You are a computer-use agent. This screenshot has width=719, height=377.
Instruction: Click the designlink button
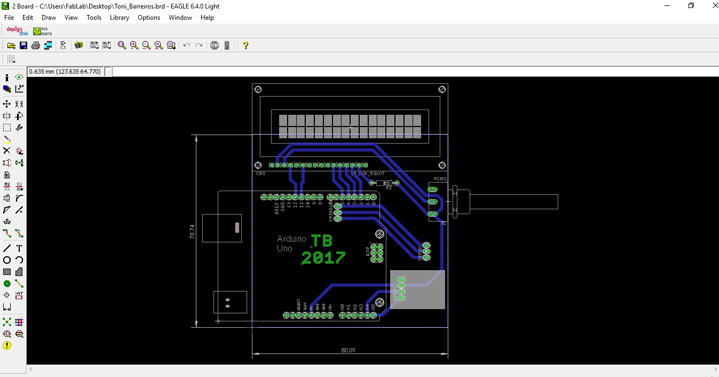pos(17,31)
